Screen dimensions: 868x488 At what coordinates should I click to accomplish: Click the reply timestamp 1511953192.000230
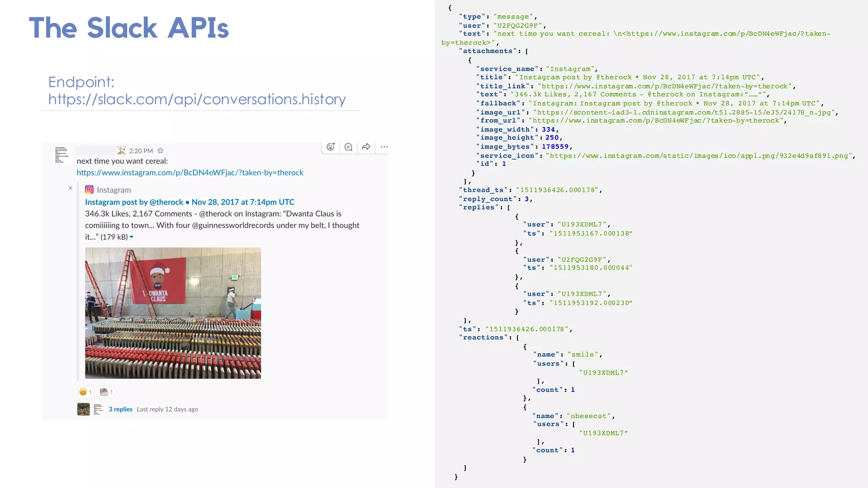591,303
